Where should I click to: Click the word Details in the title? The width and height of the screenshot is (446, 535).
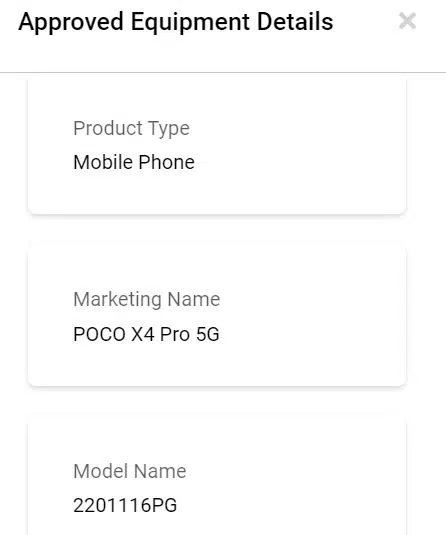click(x=295, y=21)
